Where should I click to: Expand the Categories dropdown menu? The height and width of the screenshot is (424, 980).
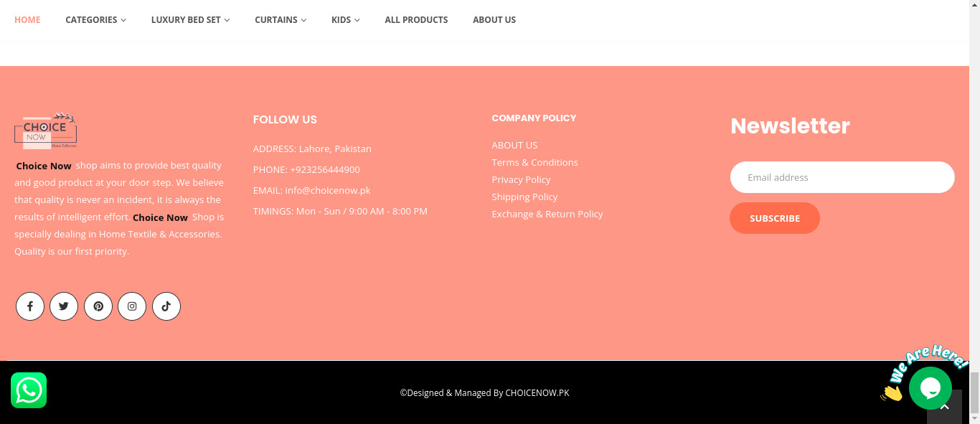pos(95,20)
